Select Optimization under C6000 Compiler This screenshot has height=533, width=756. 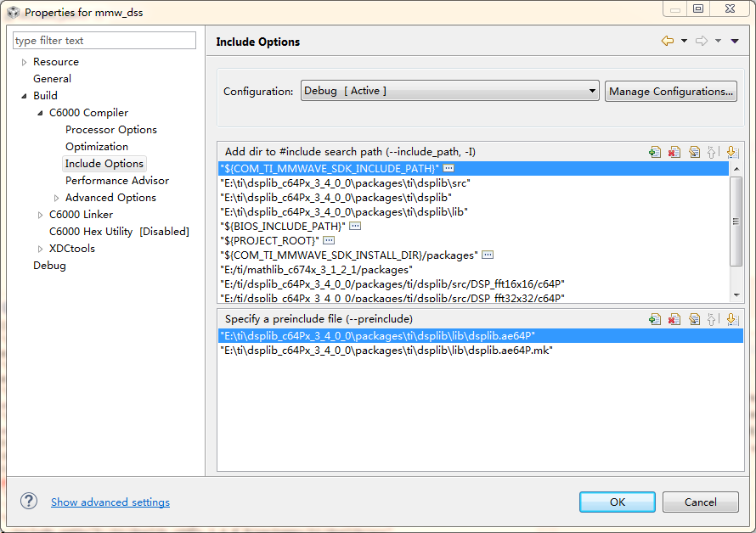(97, 147)
